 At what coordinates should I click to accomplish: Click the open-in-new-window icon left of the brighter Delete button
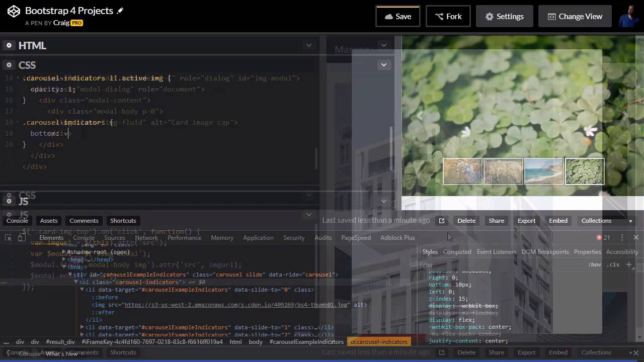click(442, 221)
